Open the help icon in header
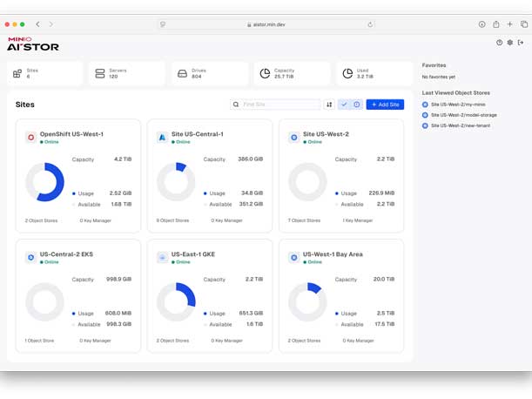 click(x=499, y=43)
